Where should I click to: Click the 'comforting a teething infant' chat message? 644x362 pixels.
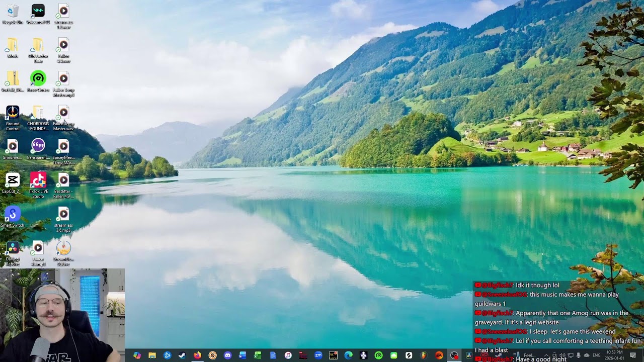pyautogui.click(x=558, y=345)
